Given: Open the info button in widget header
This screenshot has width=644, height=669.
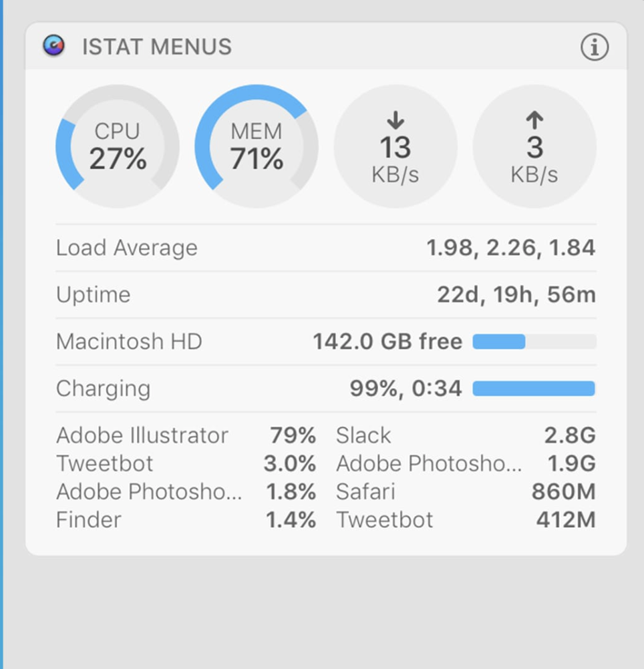Looking at the screenshot, I should click(594, 47).
